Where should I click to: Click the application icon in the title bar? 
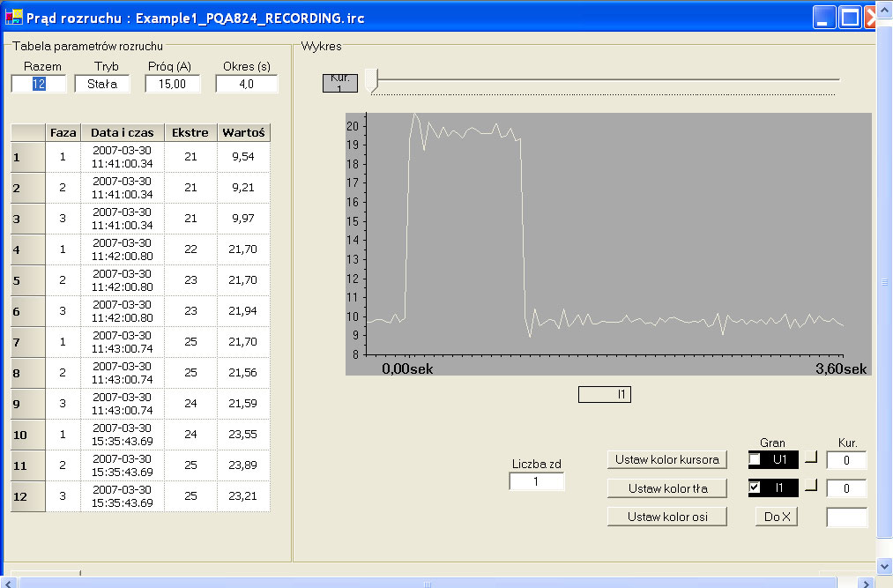click(13, 17)
